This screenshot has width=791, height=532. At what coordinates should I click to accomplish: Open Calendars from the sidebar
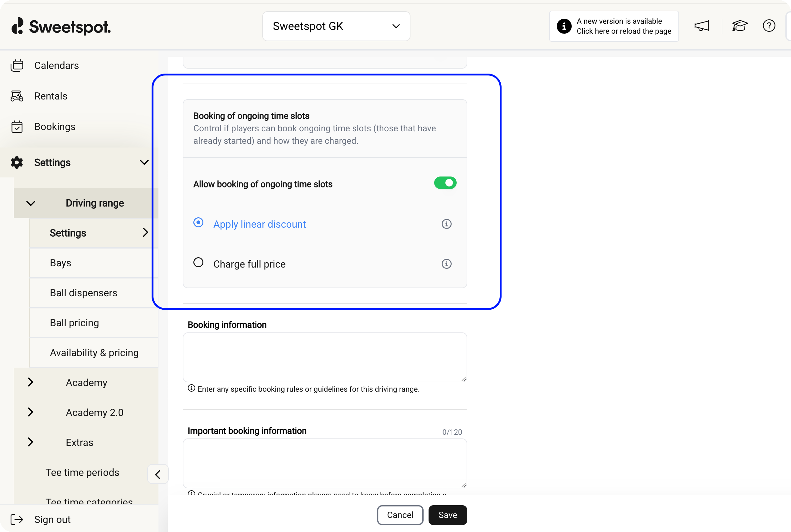point(56,65)
